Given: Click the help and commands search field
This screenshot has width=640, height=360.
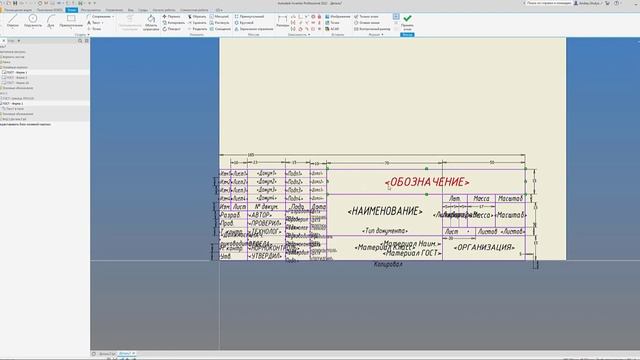Looking at the screenshot, I should point(549,3).
